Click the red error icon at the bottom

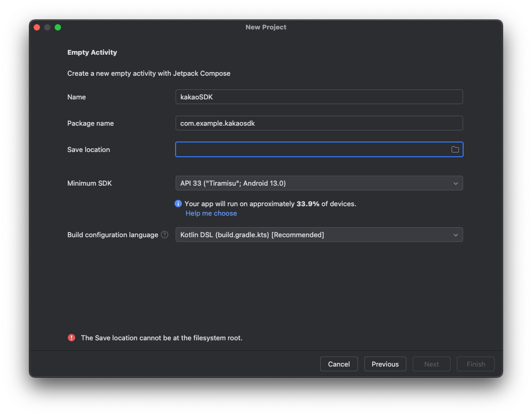pos(71,338)
